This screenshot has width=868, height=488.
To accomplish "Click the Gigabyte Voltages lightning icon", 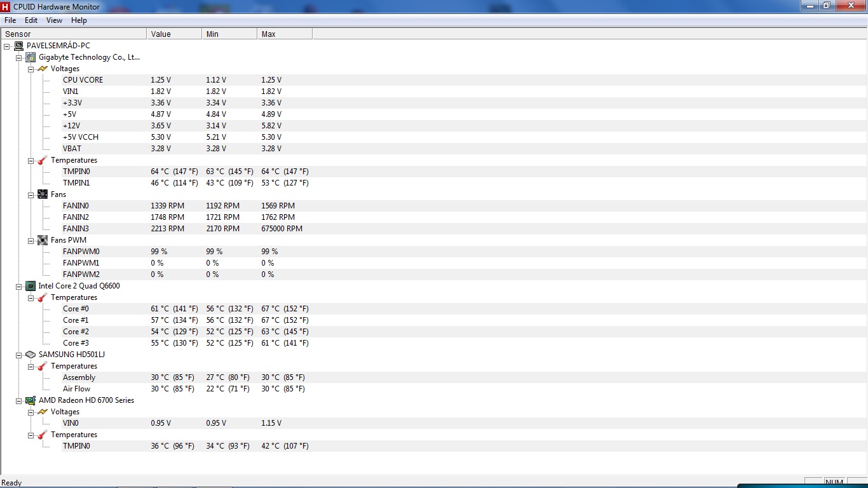I will [43, 69].
